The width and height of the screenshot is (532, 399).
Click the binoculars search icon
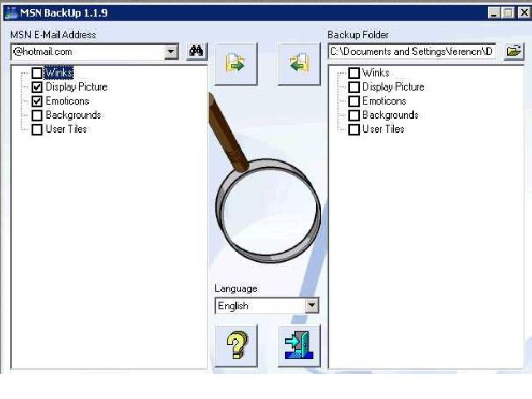click(x=196, y=52)
